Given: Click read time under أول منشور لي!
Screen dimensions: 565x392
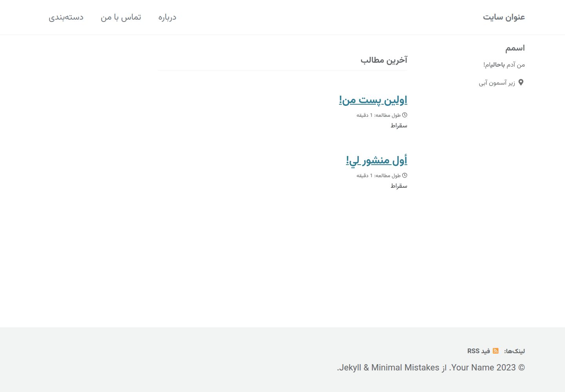Looking at the screenshot, I should [x=379, y=175].
